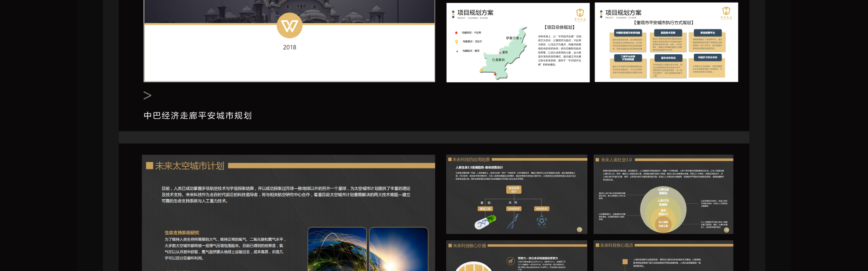The width and height of the screenshot is (868, 271).
Task: Click the 基因工程 label
Action: [x=485, y=209]
